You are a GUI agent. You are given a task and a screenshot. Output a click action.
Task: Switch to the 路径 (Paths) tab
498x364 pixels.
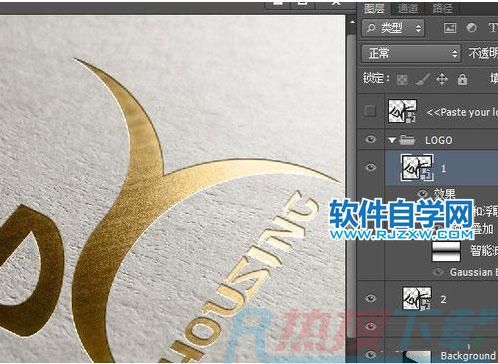pyautogui.click(x=442, y=8)
